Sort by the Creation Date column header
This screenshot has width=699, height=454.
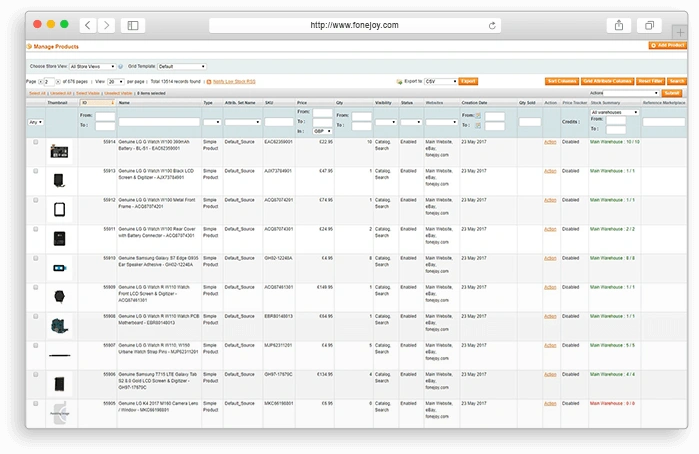pyautogui.click(x=474, y=103)
